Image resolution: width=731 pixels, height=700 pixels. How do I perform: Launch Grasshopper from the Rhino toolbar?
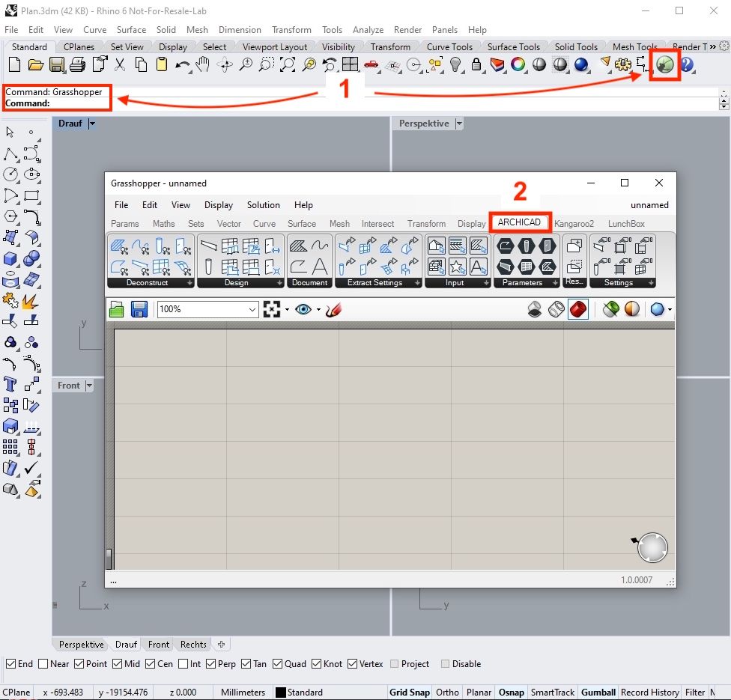[x=665, y=64]
